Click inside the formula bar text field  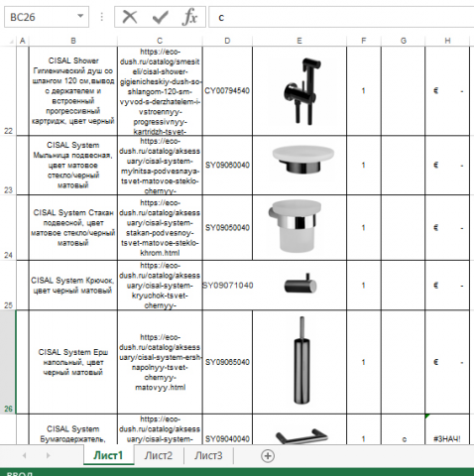pos(341,17)
